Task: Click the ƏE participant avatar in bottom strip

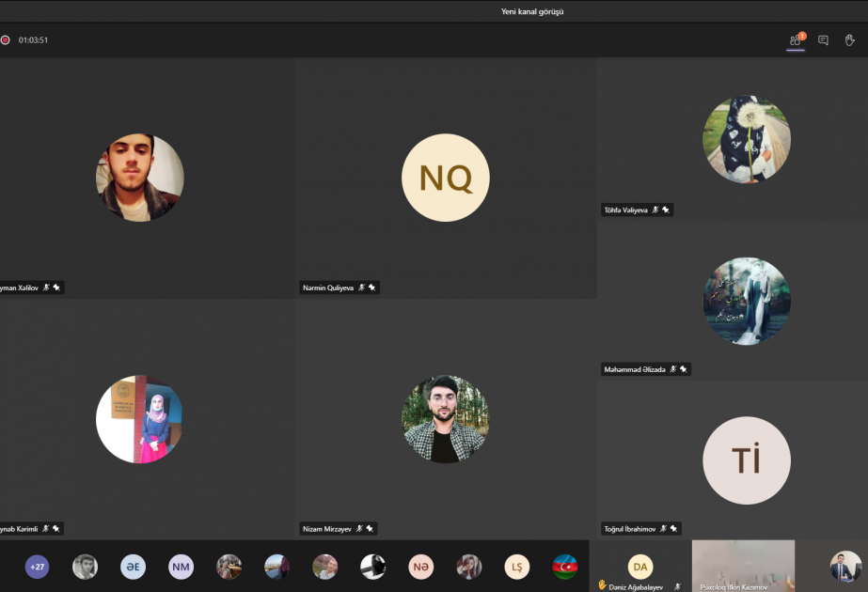Action: (133, 567)
